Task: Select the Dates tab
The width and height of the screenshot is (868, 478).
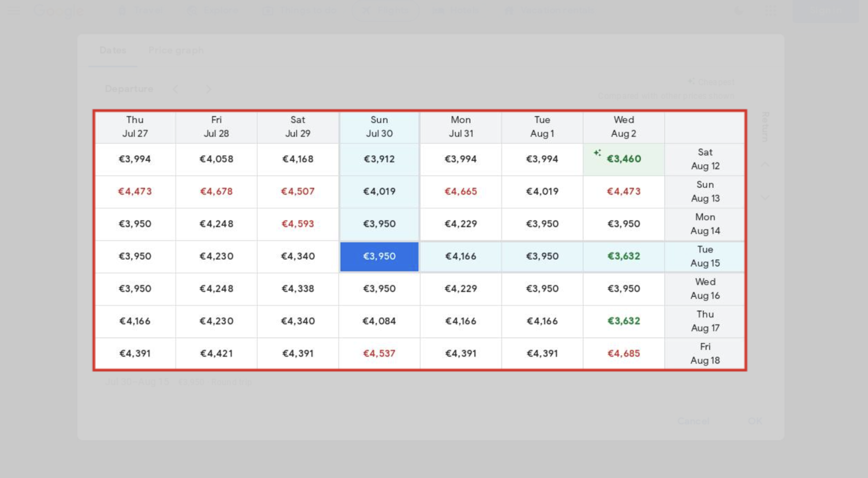Action: [113, 50]
